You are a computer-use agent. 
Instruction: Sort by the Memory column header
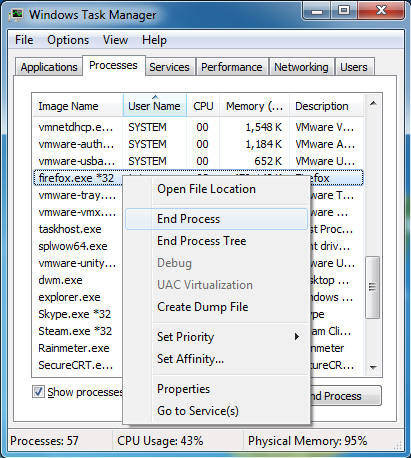click(x=254, y=106)
